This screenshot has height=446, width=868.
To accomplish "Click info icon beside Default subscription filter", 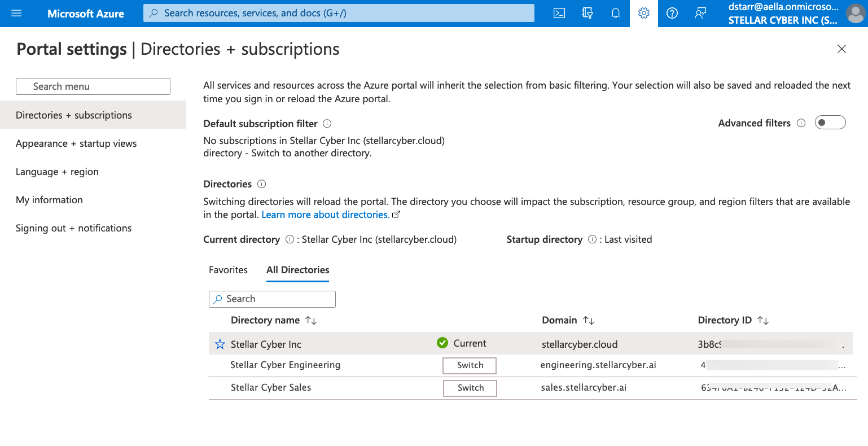I will coord(327,124).
